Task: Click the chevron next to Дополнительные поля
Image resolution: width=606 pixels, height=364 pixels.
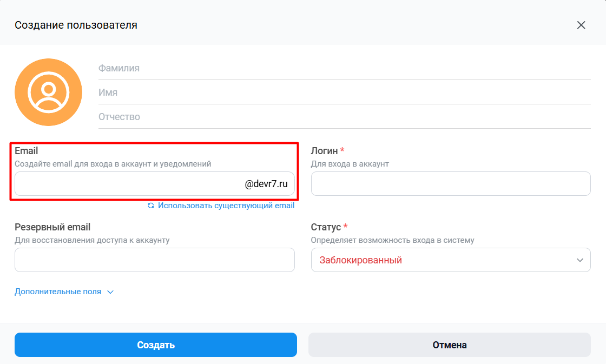Action: click(x=110, y=292)
